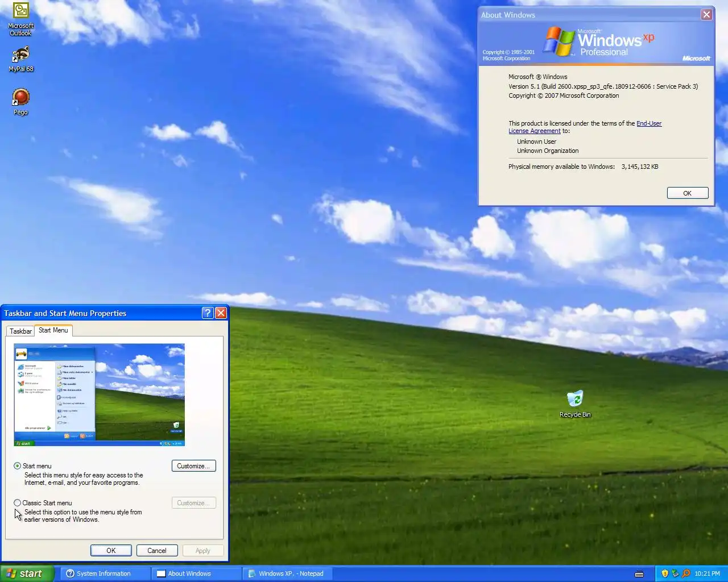This screenshot has width=728, height=582.
Task: Click the keyboard icon in the language bar
Action: pyautogui.click(x=639, y=573)
